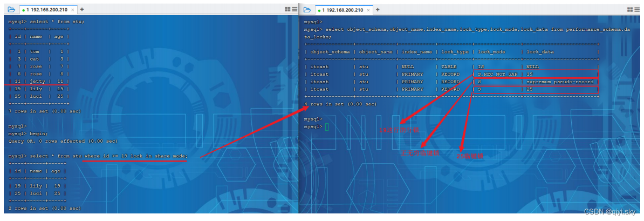Click the 'performance_schema' query text in right pane
The height and width of the screenshot is (221, 644).
(x=593, y=30)
